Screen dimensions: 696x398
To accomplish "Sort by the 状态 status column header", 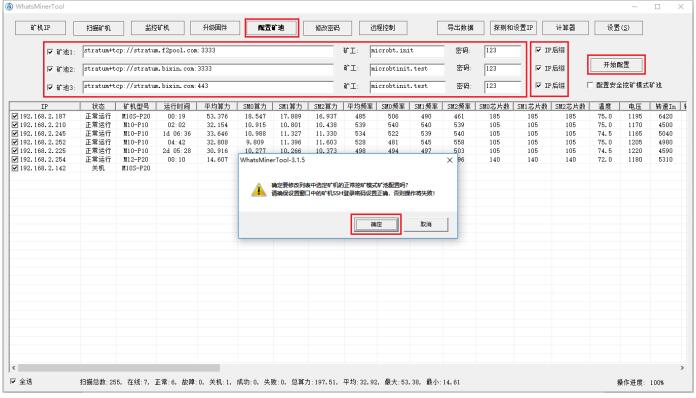I will pos(98,106).
